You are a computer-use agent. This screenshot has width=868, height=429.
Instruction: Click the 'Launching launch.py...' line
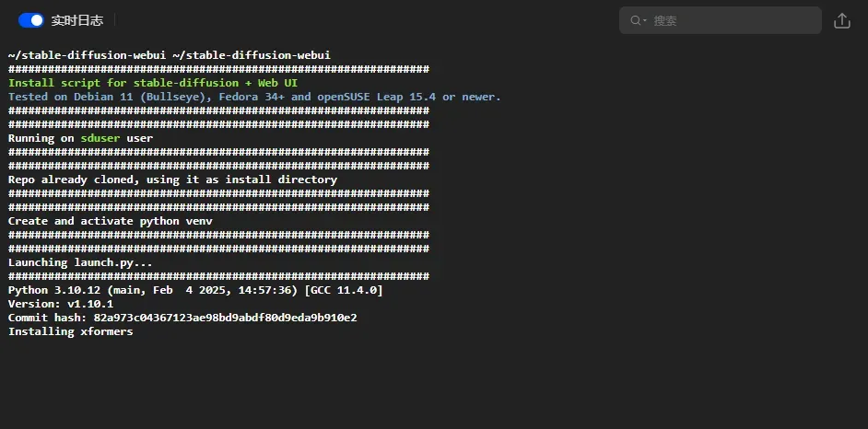point(80,262)
